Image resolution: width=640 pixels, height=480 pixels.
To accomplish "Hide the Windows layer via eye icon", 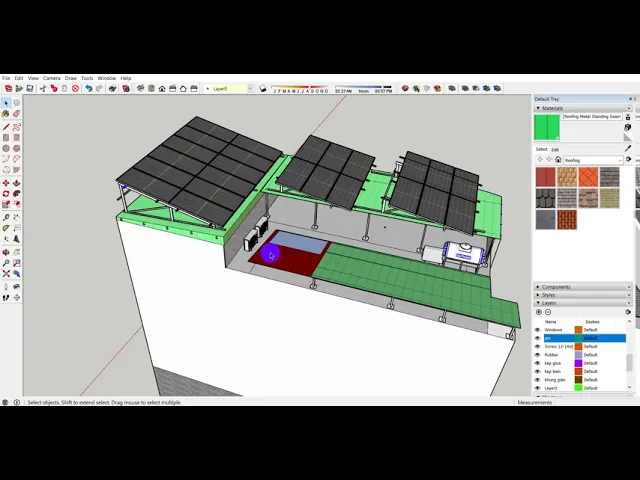I will tap(537, 329).
